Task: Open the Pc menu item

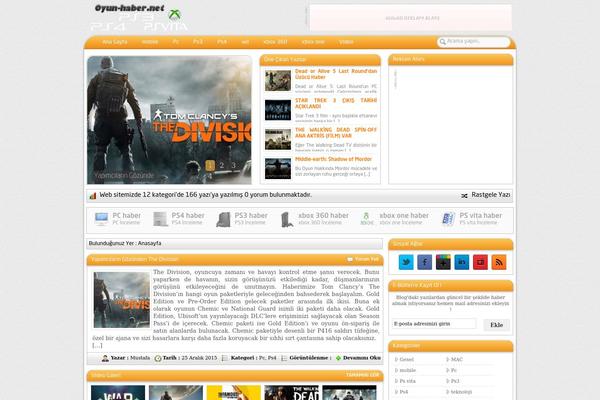Action: (x=175, y=42)
